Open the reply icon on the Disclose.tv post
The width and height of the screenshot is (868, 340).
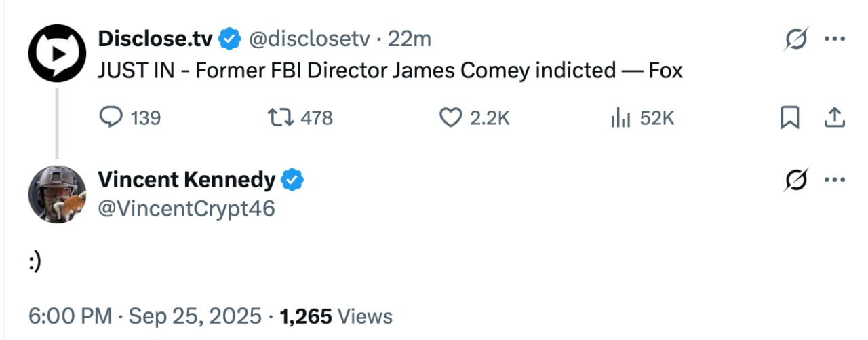pyautogui.click(x=110, y=118)
